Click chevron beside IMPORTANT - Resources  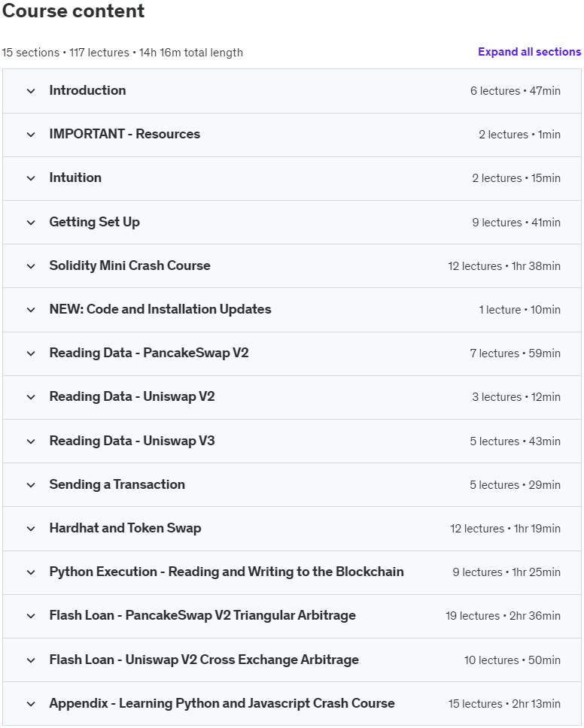click(31, 135)
